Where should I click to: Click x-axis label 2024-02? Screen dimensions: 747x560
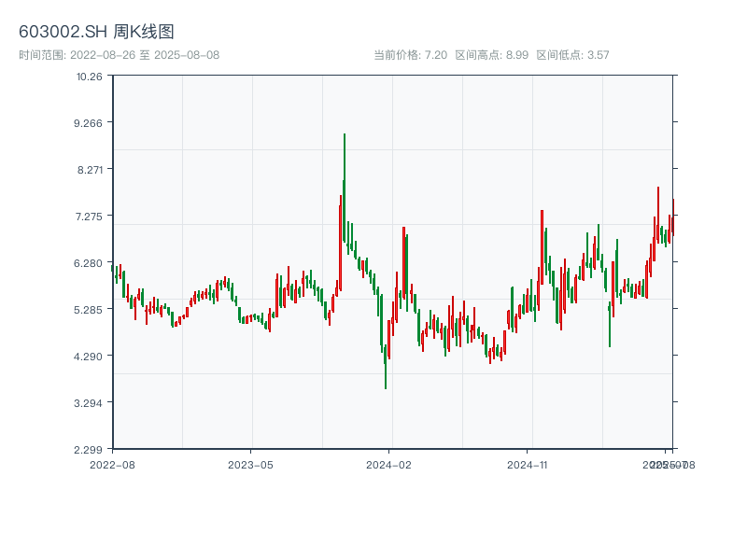coord(388,465)
